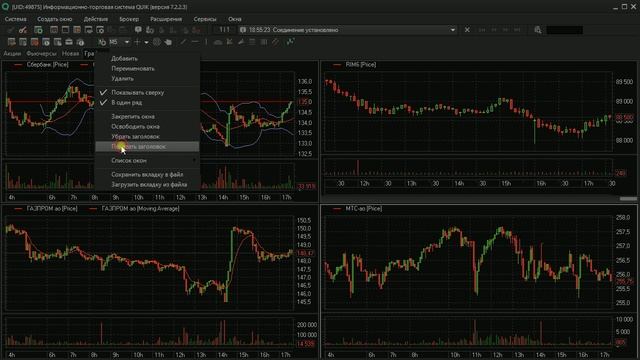Click the connection status message box
Image resolution: width=640 pixels, height=360 pixels.
(347, 30)
